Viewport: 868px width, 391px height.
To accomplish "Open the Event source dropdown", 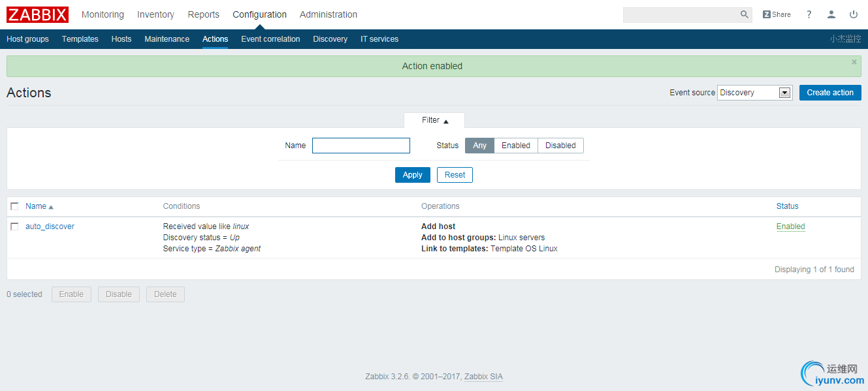I will point(755,93).
